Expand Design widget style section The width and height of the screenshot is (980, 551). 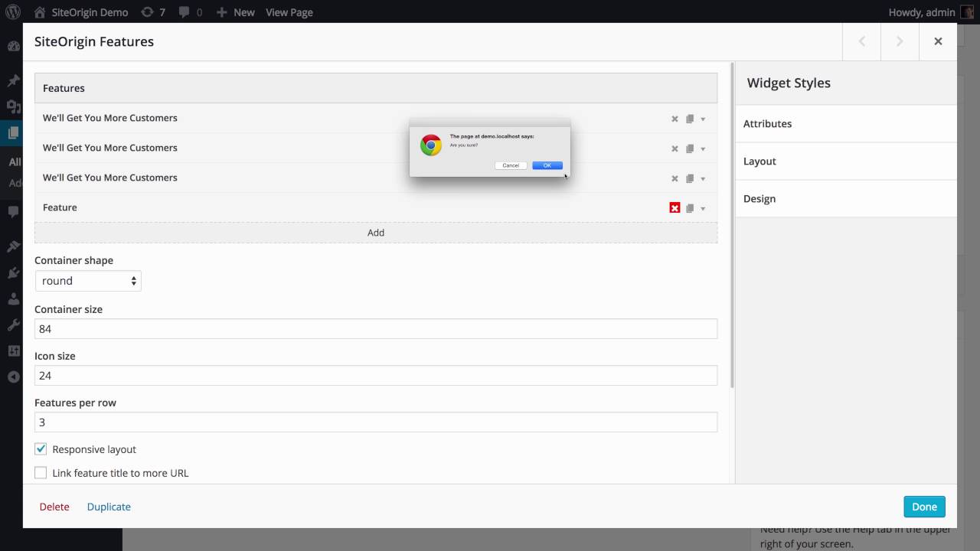point(846,198)
